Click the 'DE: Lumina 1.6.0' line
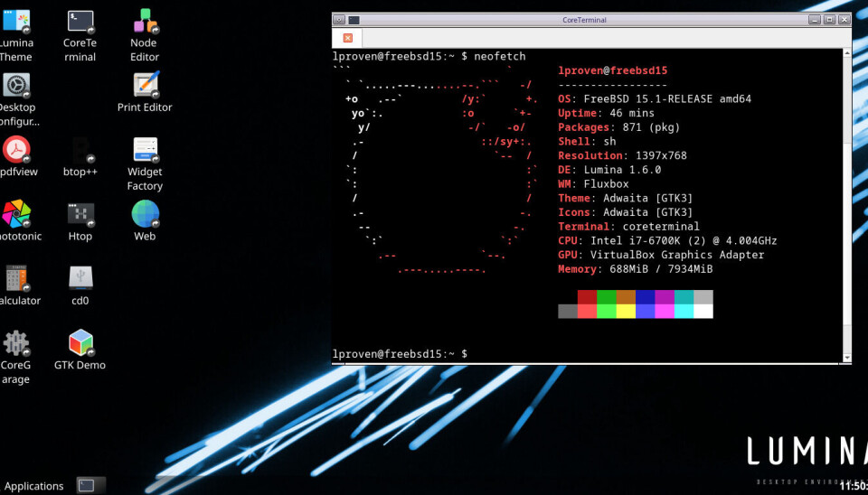The image size is (868, 495). [609, 170]
